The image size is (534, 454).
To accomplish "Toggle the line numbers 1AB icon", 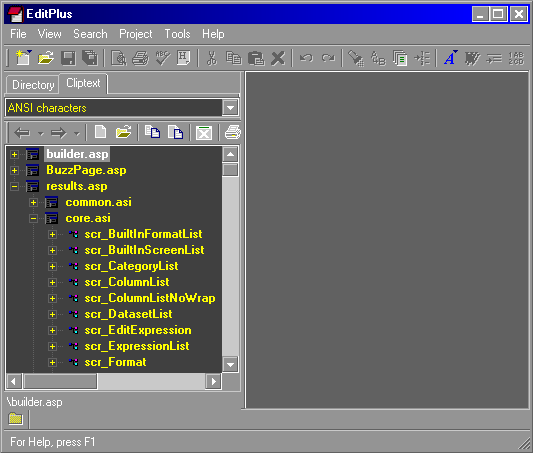I will tap(516, 58).
